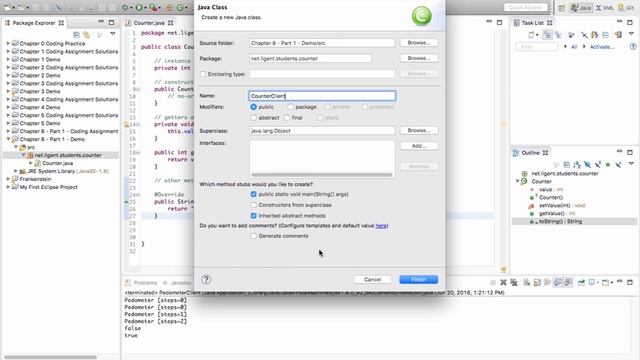
Task: Click Display Selected Console icon
Action: pos(592,282)
